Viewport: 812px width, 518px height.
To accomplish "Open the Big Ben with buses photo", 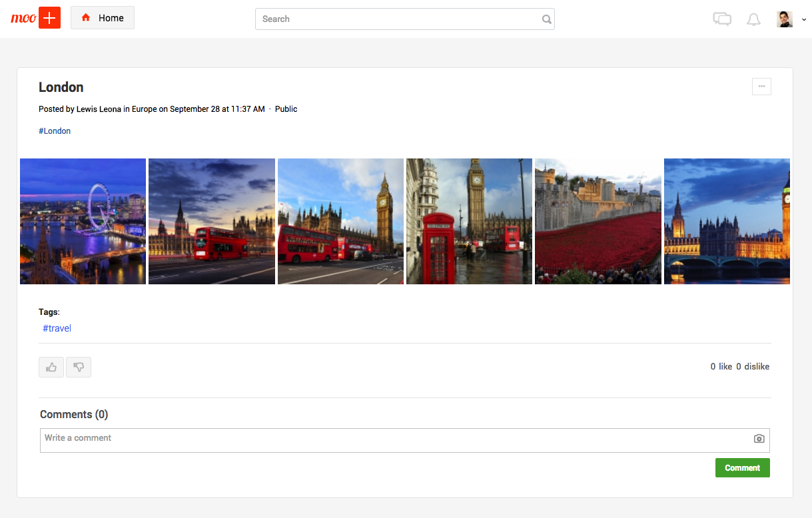I will click(340, 221).
